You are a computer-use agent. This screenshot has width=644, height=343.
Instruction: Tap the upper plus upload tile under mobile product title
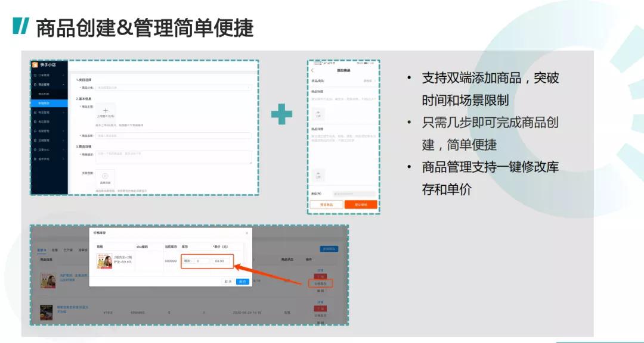tap(318, 113)
